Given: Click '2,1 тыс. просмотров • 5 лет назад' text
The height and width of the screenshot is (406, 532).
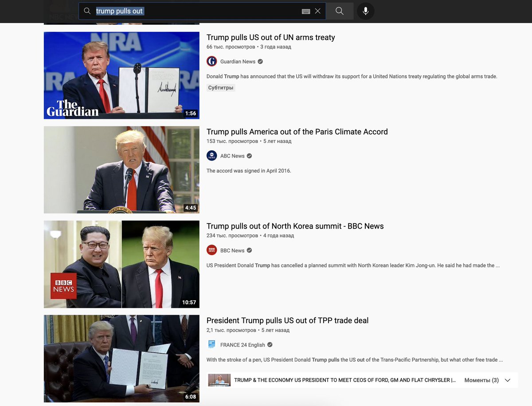Looking at the screenshot, I should tap(248, 330).
